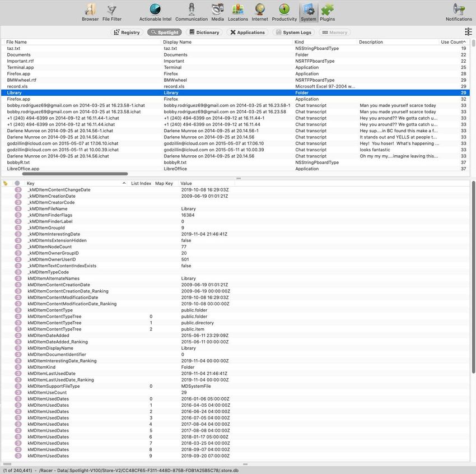The width and height of the screenshot is (476, 474).
Task: Select the taz.txt file row
Action: pos(235,48)
